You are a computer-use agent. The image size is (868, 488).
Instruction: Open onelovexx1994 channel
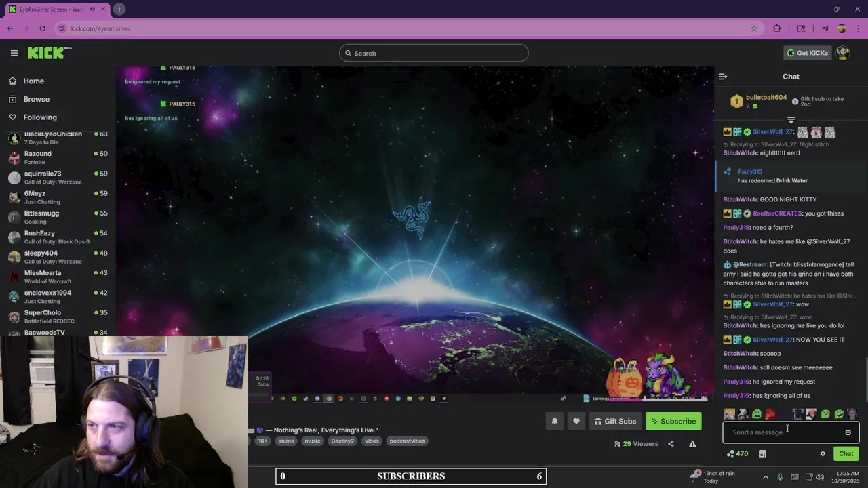(x=58, y=297)
